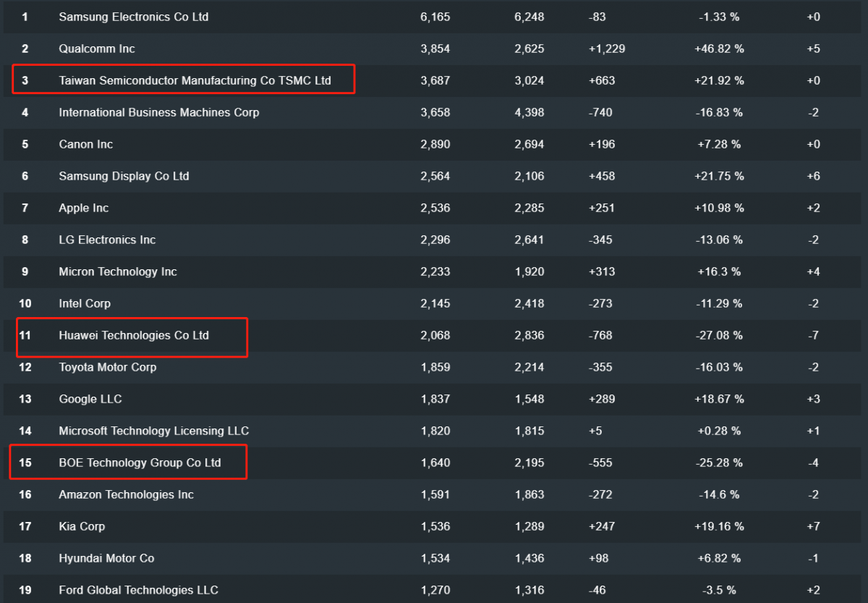Click BOE change -555
Viewport: 868px width, 603px height.
[x=600, y=463]
